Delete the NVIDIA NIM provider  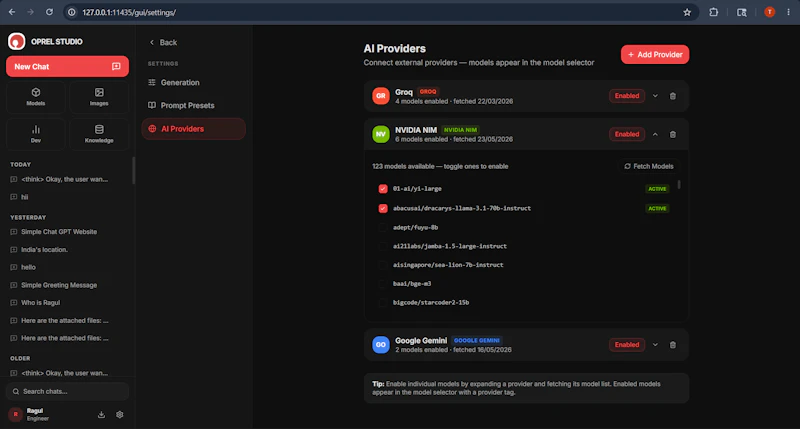pos(672,134)
